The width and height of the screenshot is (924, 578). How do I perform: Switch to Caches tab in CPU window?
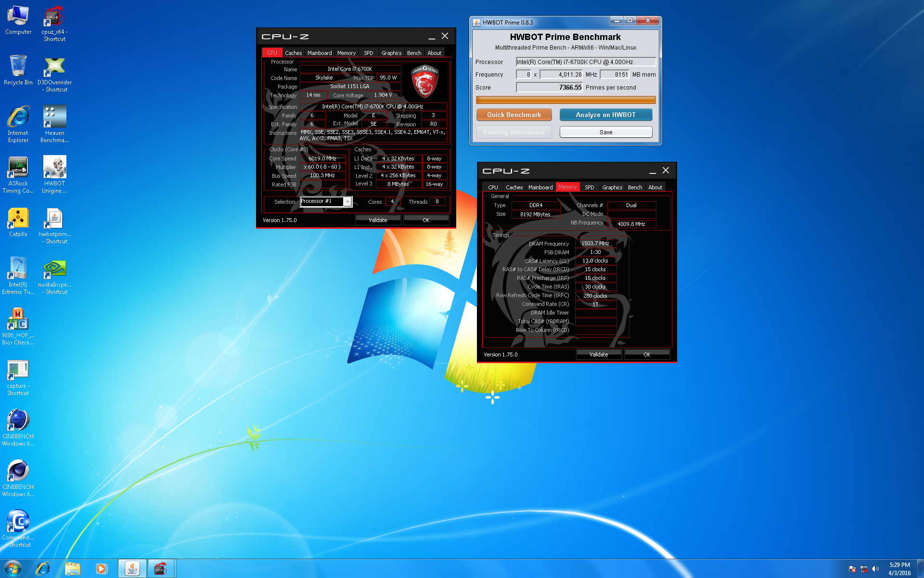[x=293, y=53]
